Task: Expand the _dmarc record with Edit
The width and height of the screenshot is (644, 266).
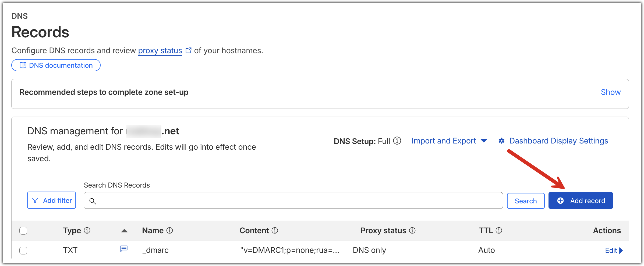Action: tap(614, 250)
